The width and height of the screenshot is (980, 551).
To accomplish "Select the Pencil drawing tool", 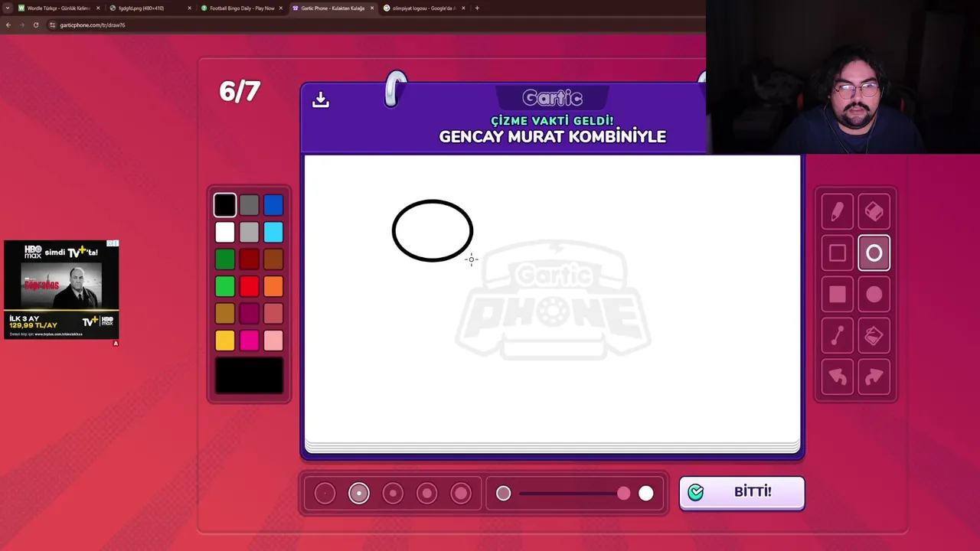I will pyautogui.click(x=838, y=212).
